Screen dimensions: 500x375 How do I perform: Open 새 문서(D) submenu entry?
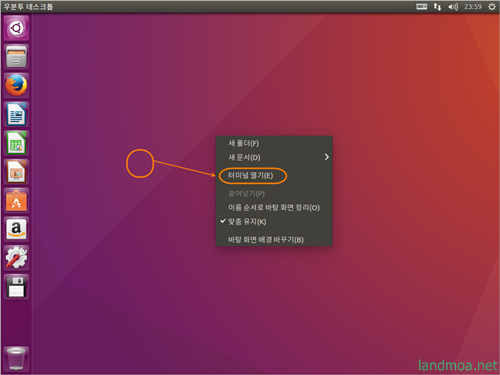click(274, 157)
